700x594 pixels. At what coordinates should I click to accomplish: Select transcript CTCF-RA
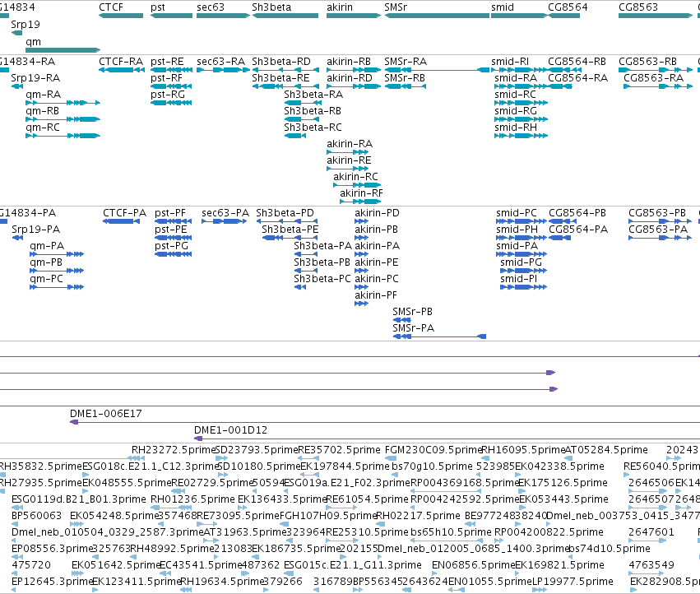[122, 70]
